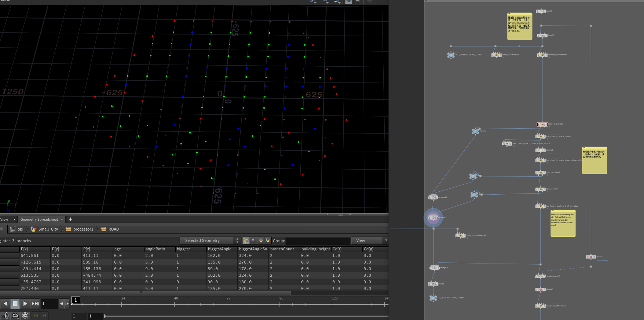Click the Small_City path breadcrumb
Screen dimensions: 644x320
[48, 229]
